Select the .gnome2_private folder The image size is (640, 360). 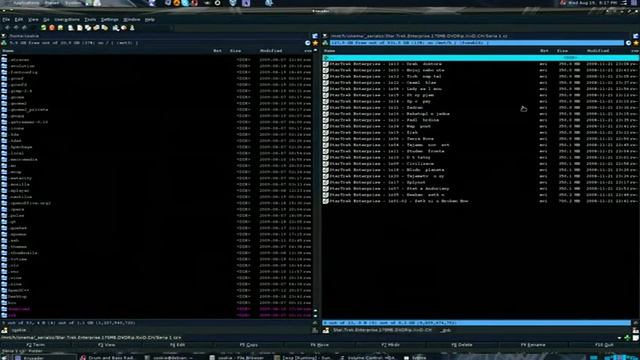(x=156, y=110)
